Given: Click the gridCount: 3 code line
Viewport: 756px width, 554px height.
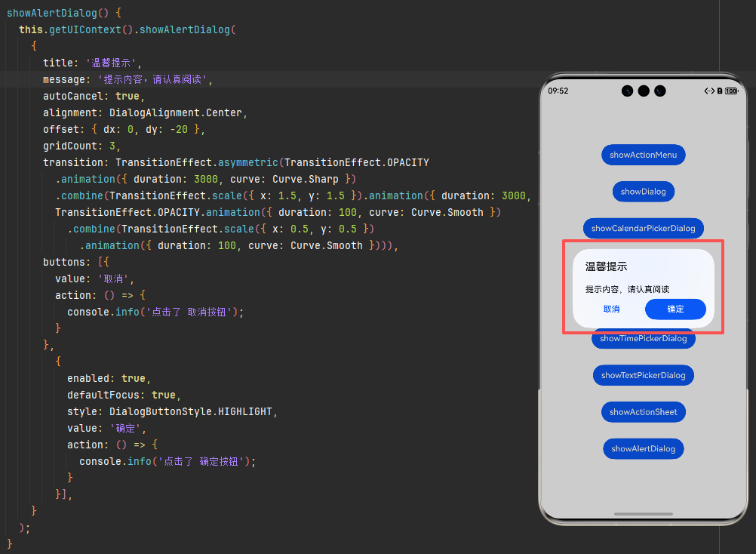Looking at the screenshot, I should click(81, 146).
